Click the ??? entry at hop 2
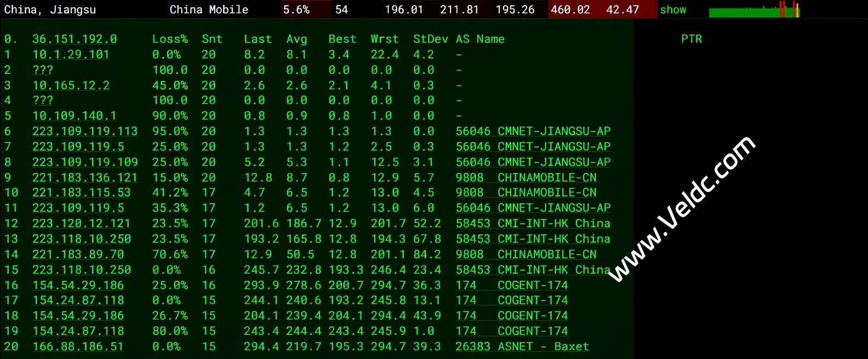Screen dimensions: 868x359 pos(43,70)
